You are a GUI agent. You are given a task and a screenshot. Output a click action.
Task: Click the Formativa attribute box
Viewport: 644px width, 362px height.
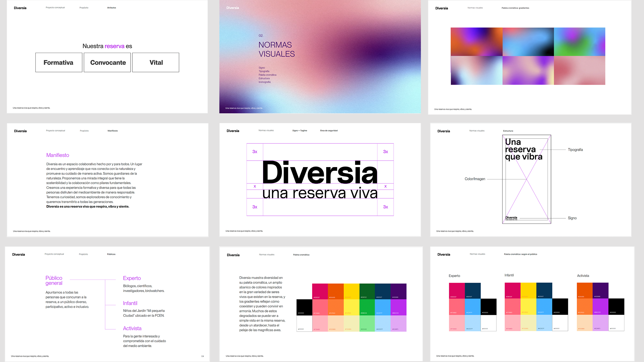(x=59, y=63)
